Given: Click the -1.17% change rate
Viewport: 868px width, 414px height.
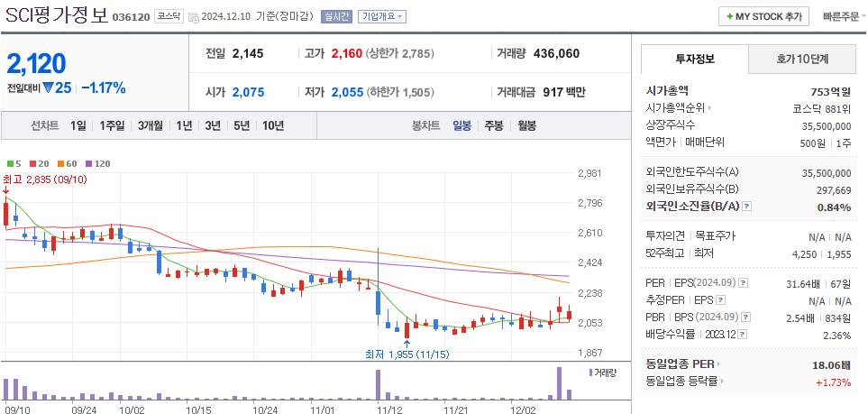Looking at the screenshot, I should [104, 87].
